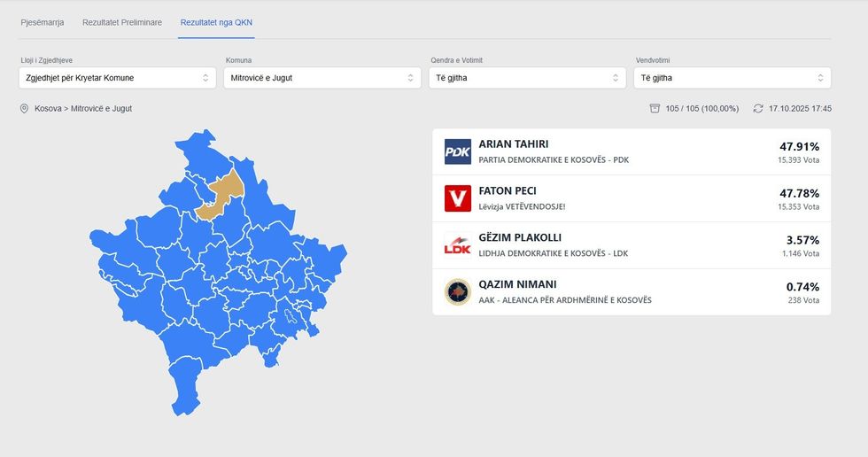Click Kosova in the breadcrumb
Image resolution: width=868 pixels, height=457 pixels.
pyautogui.click(x=48, y=109)
